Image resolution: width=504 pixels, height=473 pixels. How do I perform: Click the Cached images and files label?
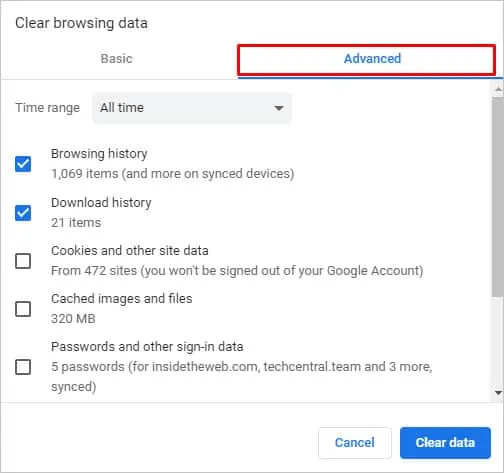(x=122, y=299)
